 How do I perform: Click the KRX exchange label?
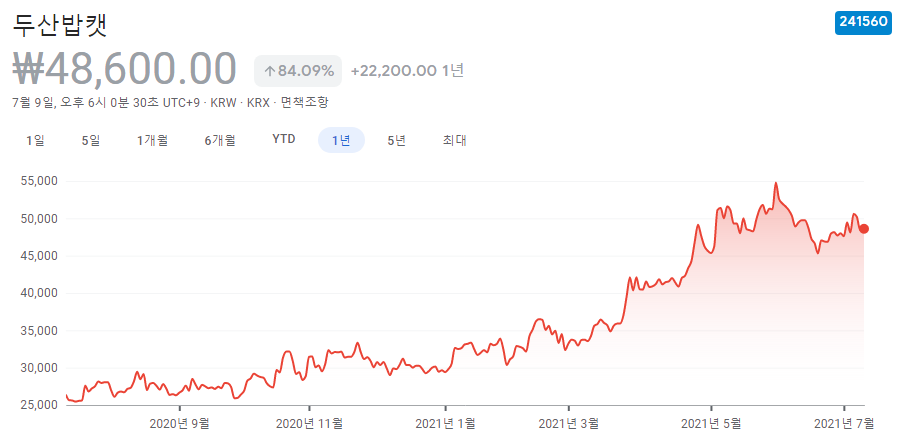coord(258,102)
